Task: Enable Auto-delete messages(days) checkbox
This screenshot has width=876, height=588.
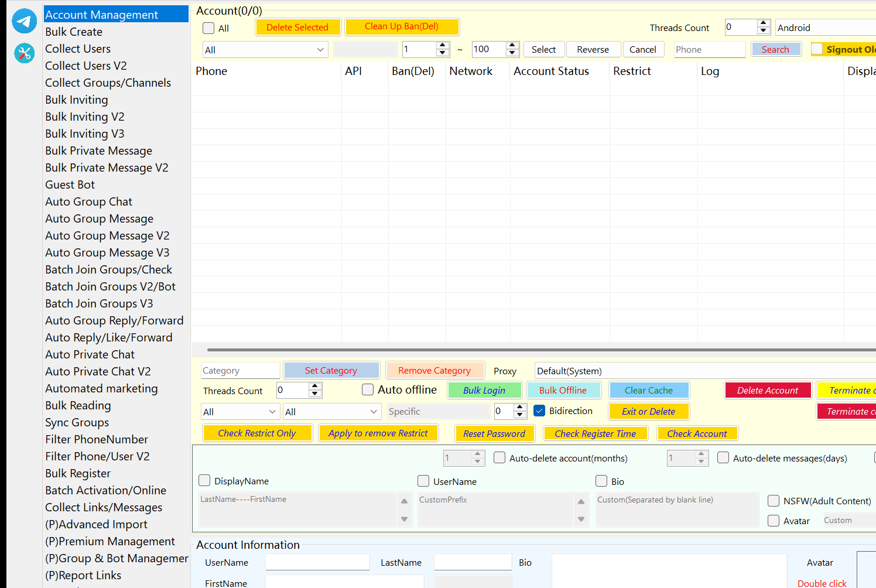Action: coord(723,457)
